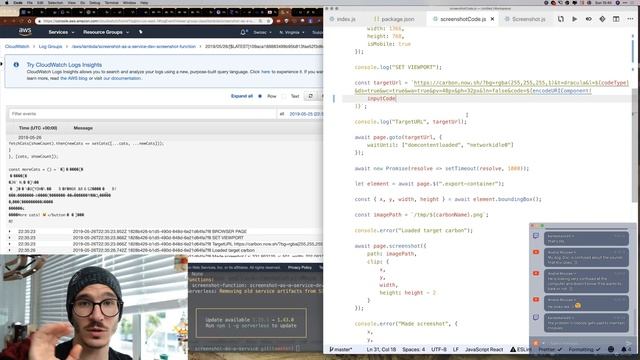Open the Selection menu in menu bar
This screenshot has width=640, height=360.
click(x=55, y=2)
